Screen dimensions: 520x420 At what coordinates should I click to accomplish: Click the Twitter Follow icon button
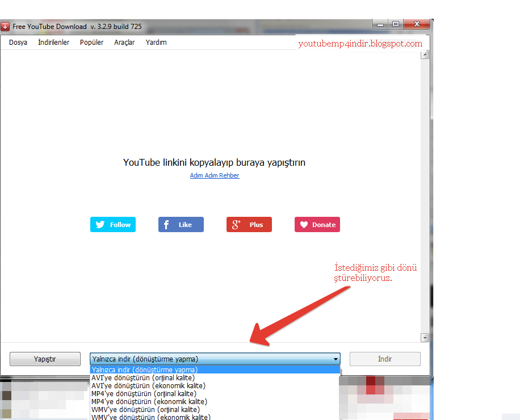click(x=101, y=224)
